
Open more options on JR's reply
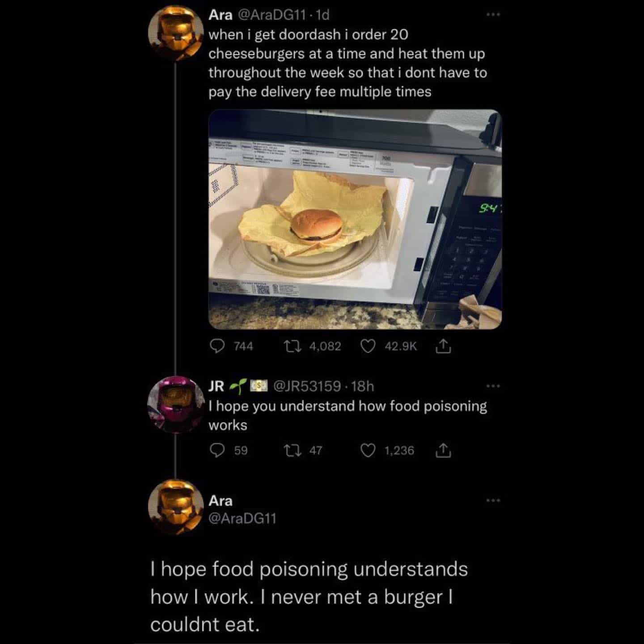point(493,386)
